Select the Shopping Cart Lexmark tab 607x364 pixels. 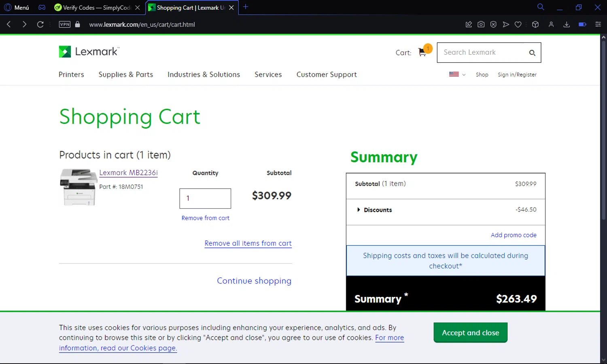[x=187, y=7]
